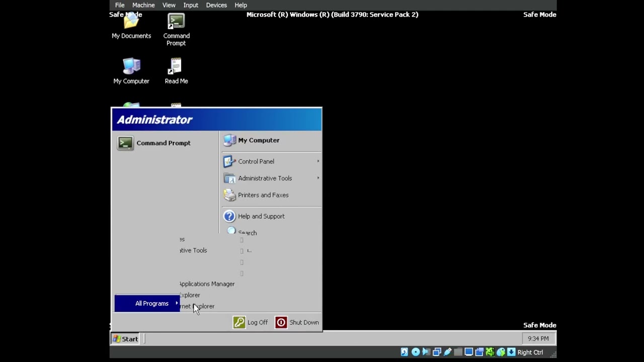Viewport: 644px width, 362px height.
Task: Choose Internet Explorer in programs list
Action: click(197, 306)
